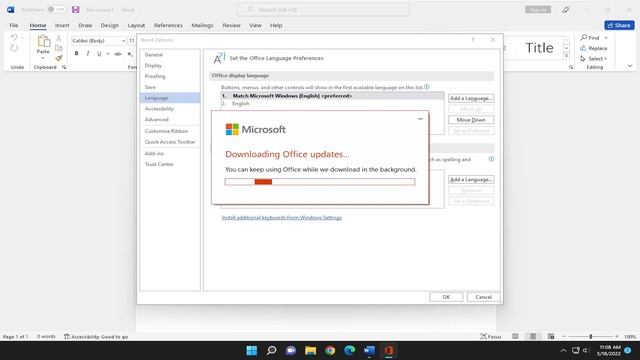Image resolution: width=640 pixels, height=360 pixels.
Task: Click the clock showing 11:08 AM
Action: coord(610,350)
